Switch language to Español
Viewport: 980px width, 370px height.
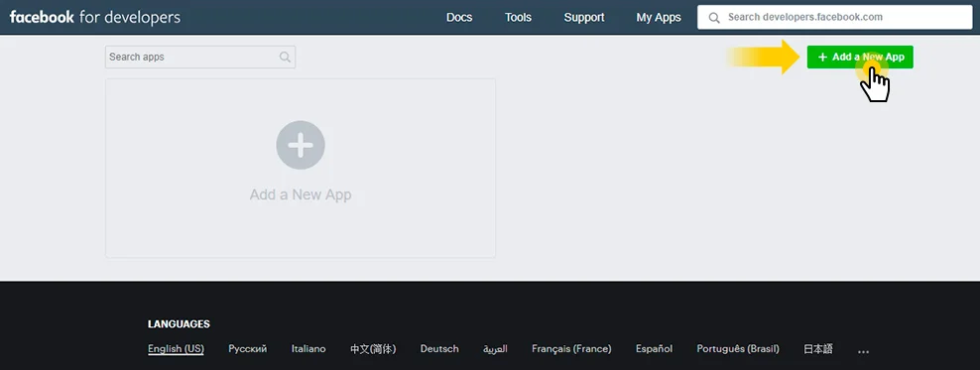click(654, 349)
